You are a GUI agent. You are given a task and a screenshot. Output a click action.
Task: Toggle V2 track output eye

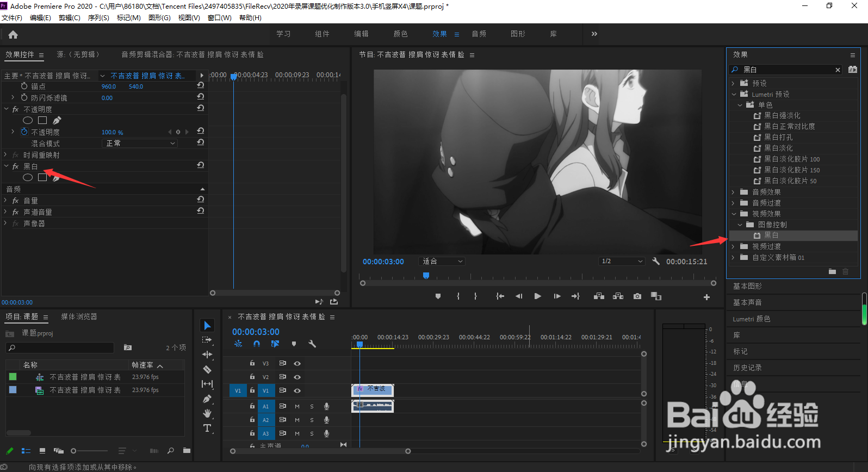tap(297, 377)
